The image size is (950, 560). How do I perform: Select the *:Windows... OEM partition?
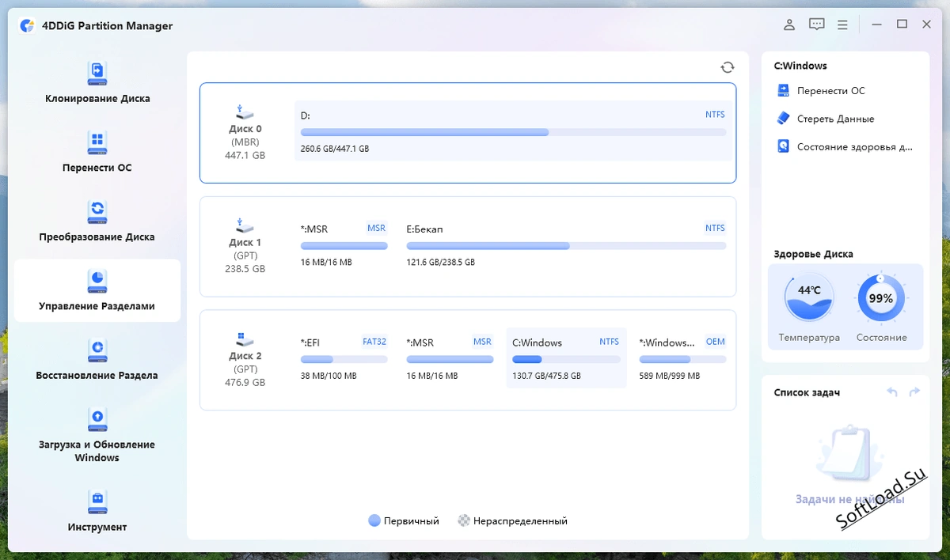click(x=682, y=358)
